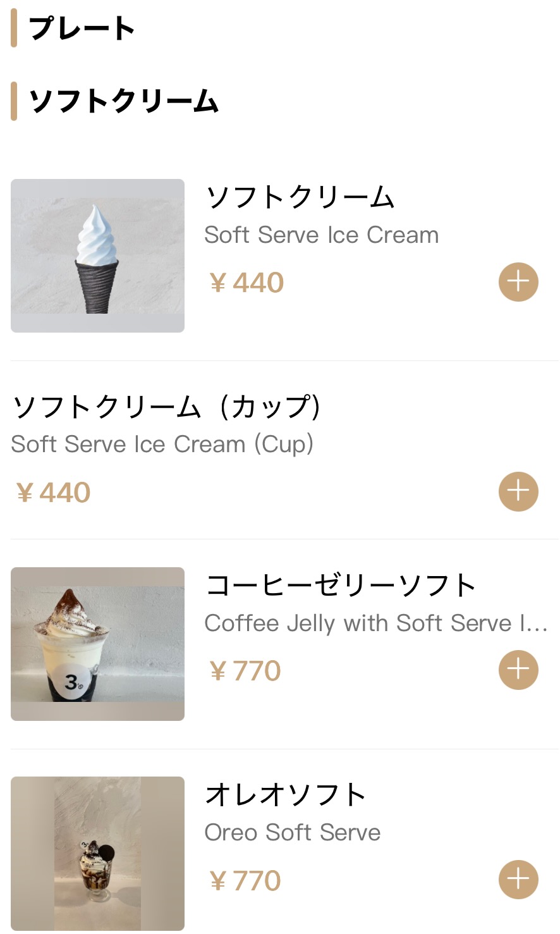
Task: Select the ソフトクリーム category heading
Action: click(x=124, y=101)
